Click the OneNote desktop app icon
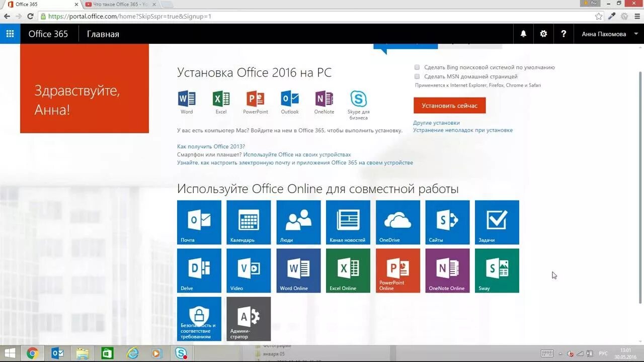 [324, 99]
